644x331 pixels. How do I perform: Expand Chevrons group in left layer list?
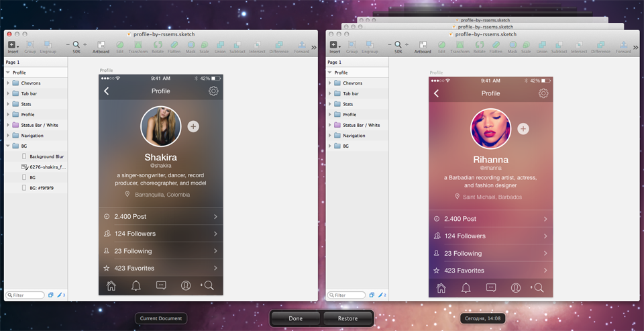coord(8,83)
